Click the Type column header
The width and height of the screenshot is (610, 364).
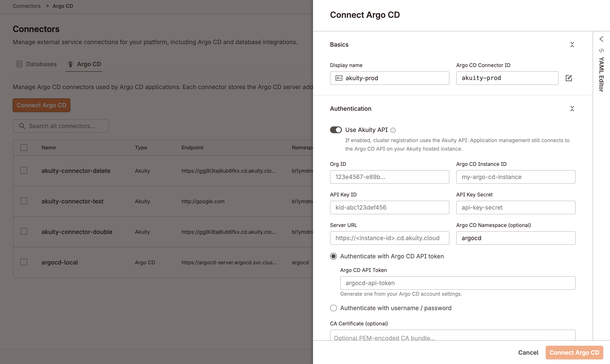141,148
